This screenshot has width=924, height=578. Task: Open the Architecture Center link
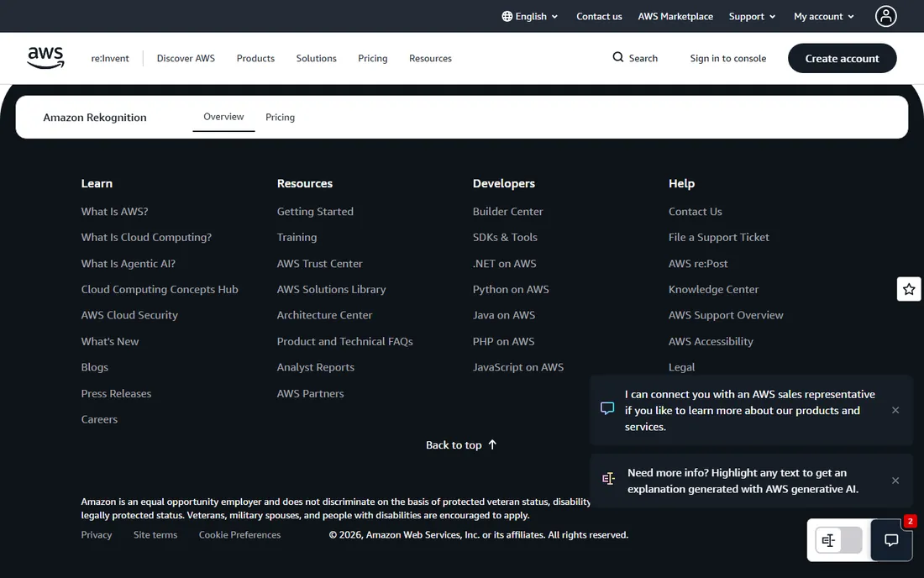(324, 315)
